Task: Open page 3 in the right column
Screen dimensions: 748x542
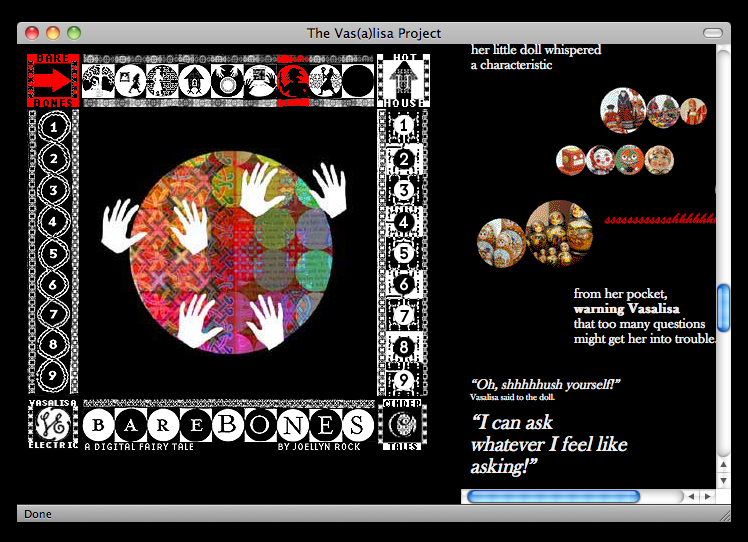Action: tap(402, 190)
